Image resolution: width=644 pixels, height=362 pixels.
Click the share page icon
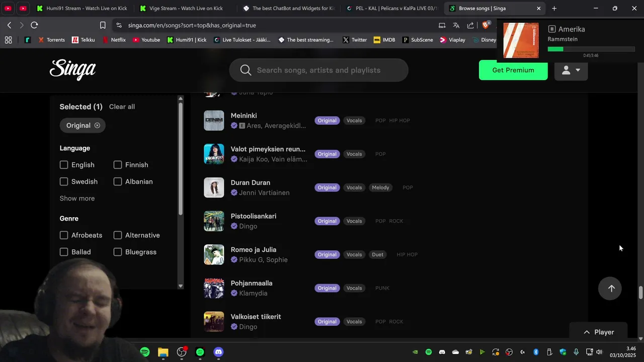click(470, 25)
